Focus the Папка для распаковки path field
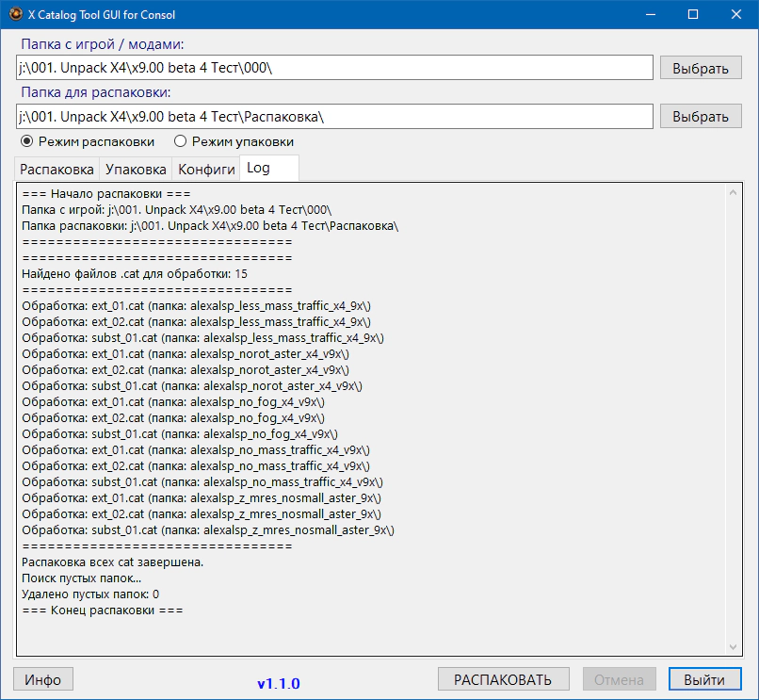 [x=334, y=116]
